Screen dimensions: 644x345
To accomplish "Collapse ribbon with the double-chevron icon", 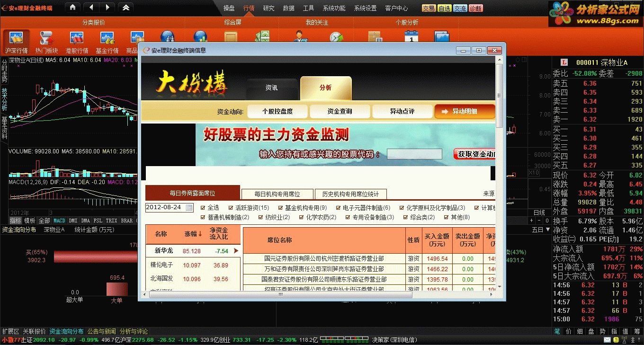I will 125,8.
